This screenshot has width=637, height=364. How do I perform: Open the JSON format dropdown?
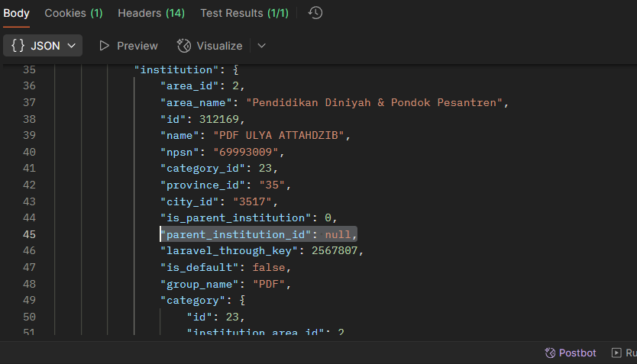(x=73, y=46)
